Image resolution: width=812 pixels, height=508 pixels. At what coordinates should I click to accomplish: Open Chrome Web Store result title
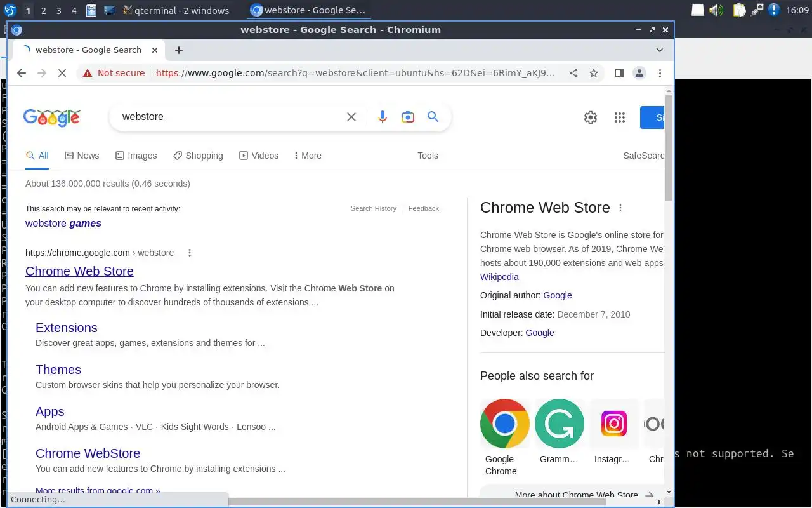(x=79, y=271)
